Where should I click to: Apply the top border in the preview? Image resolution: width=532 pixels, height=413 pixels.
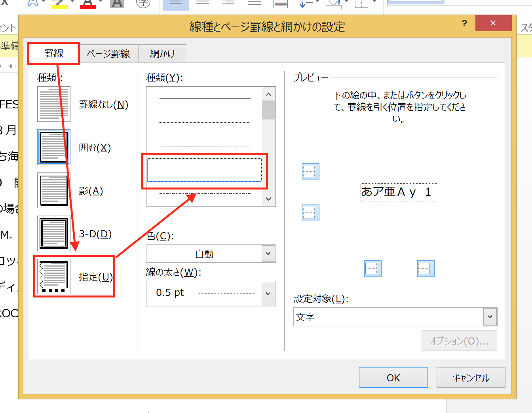(310, 172)
